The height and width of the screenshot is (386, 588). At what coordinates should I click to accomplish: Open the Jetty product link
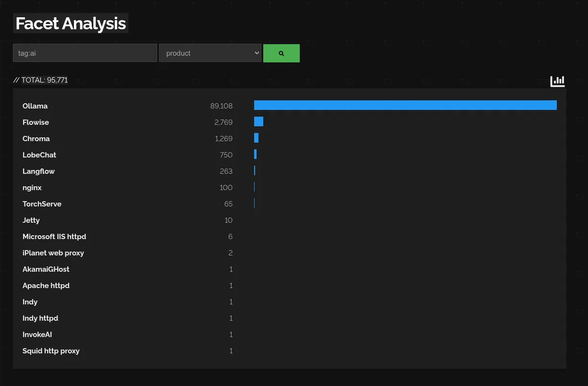coord(31,220)
